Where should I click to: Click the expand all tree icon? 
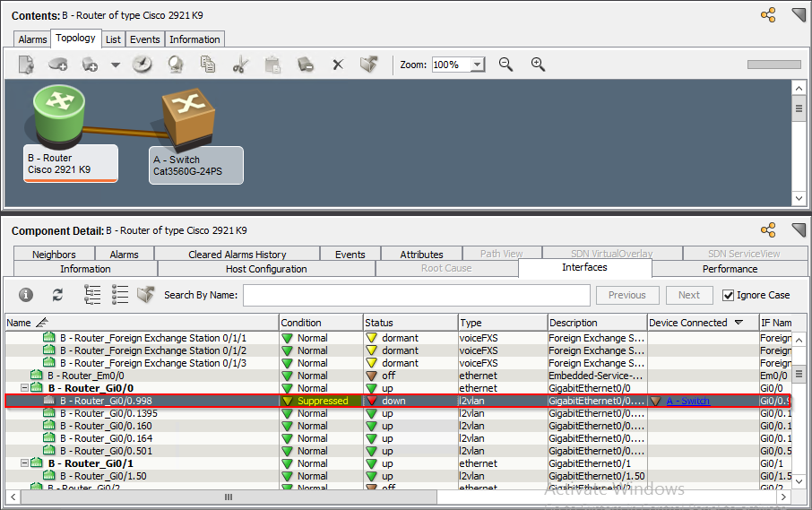[92, 295]
